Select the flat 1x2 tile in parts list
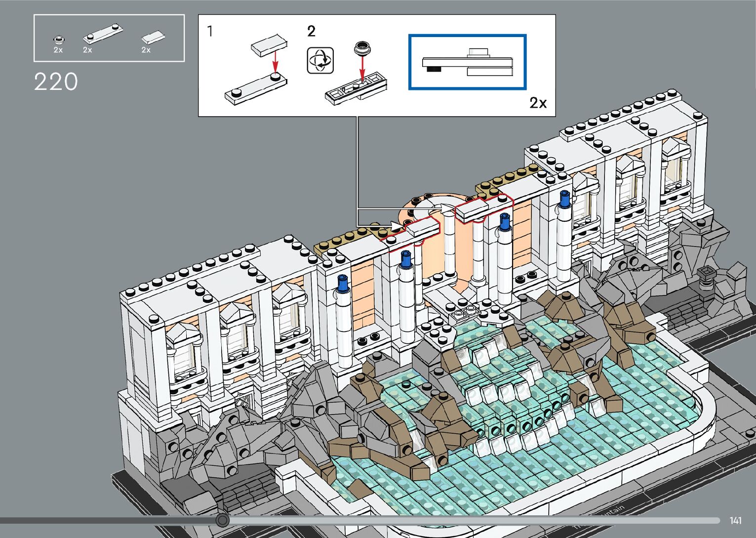Viewport: 756px width, 538px height. (x=153, y=38)
